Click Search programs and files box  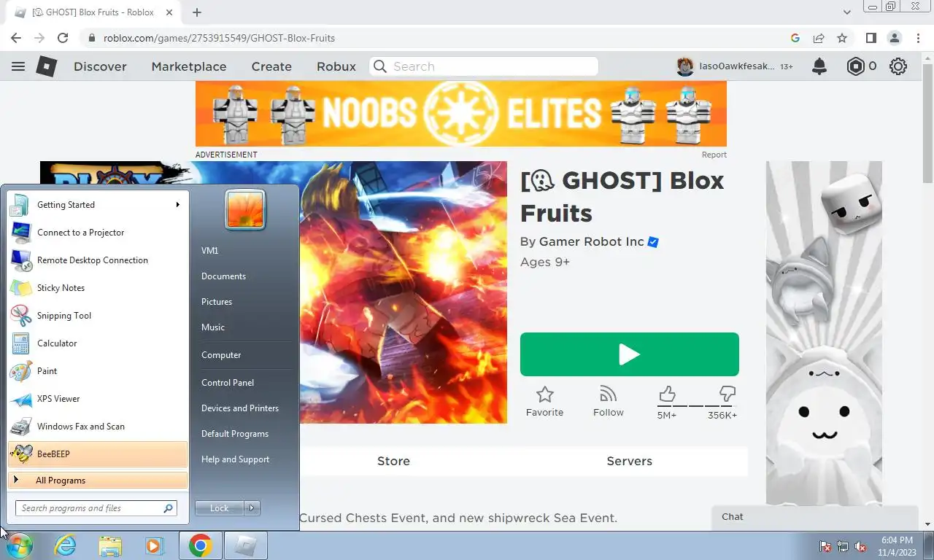(96, 508)
